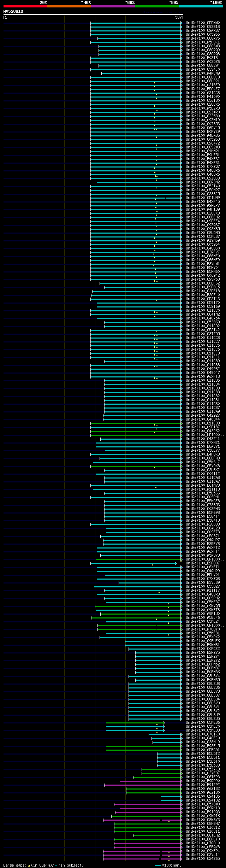Click the white query sequence bar
This screenshot has width=226, height=868.
pyautogui.click(x=93, y=14)
